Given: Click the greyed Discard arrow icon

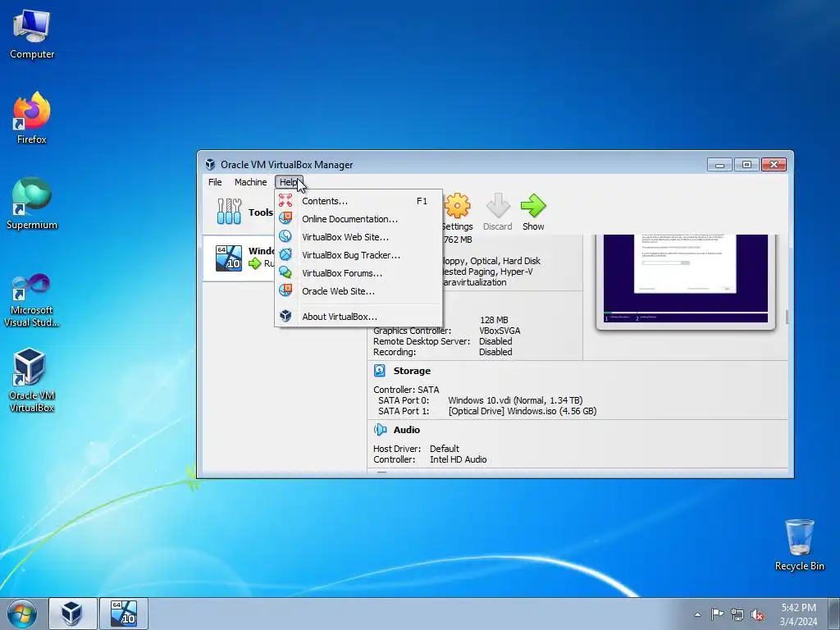Looking at the screenshot, I should [x=498, y=206].
